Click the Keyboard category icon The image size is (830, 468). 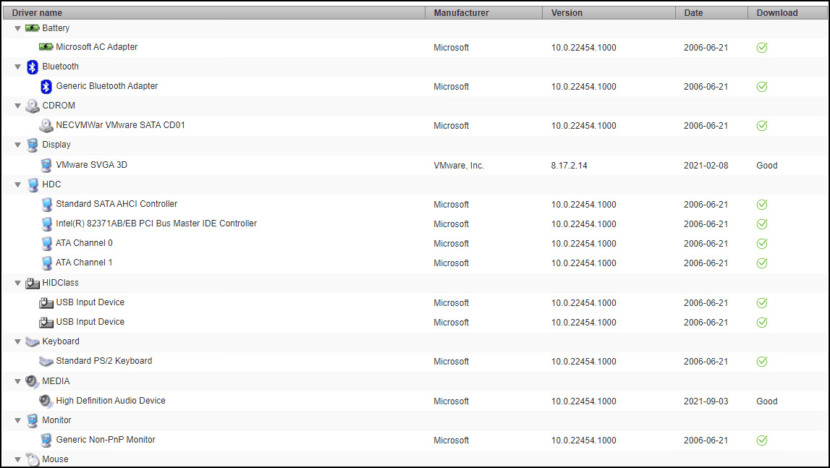[32, 342]
